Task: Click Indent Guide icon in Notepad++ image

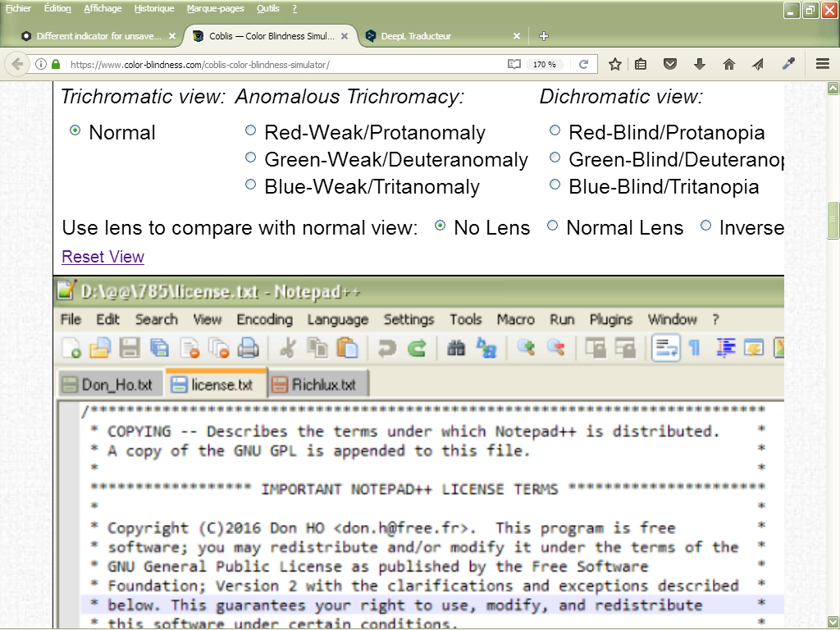Action: (x=725, y=348)
